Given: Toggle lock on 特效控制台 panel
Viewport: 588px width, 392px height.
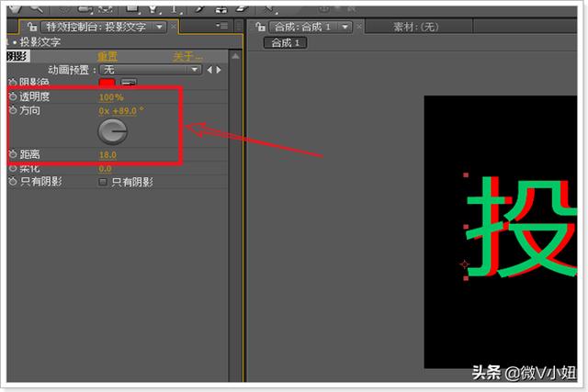Looking at the screenshot, I should pos(32,27).
